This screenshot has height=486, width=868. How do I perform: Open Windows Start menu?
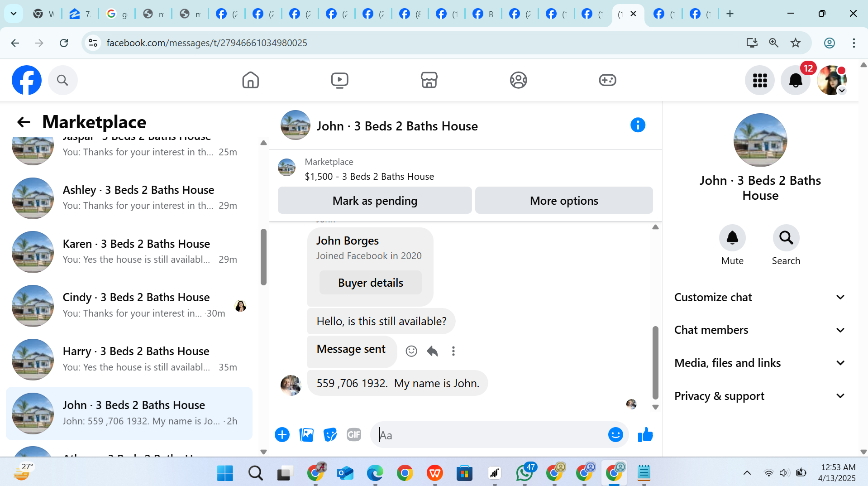coord(225,473)
